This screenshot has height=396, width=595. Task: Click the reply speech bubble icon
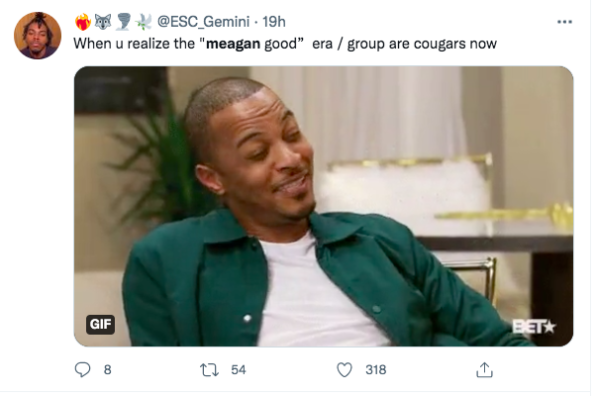tap(82, 369)
